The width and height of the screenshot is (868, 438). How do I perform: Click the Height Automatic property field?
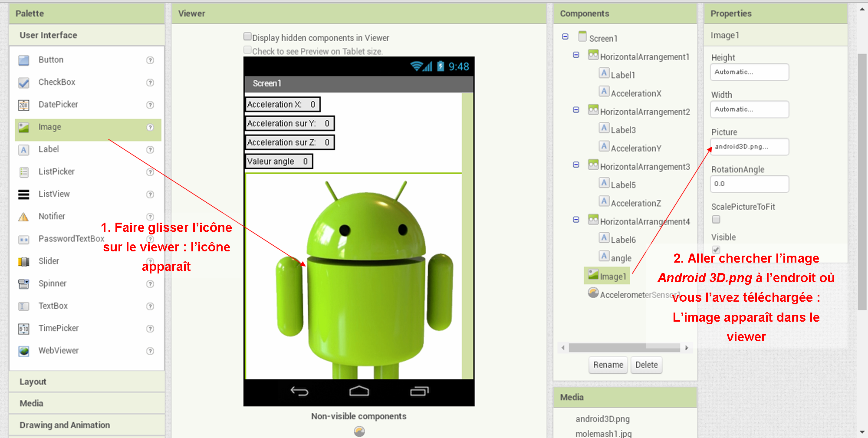[750, 72]
